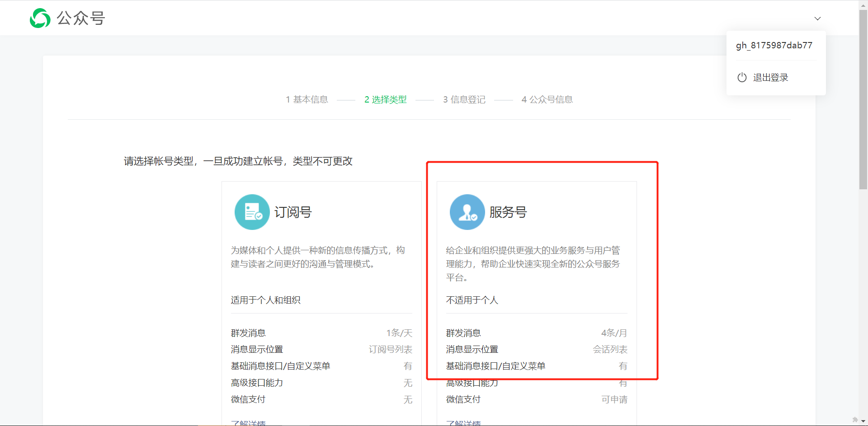This screenshot has width=868, height=426.
Task: Click 不适用于个人 text
Action: 472,300
